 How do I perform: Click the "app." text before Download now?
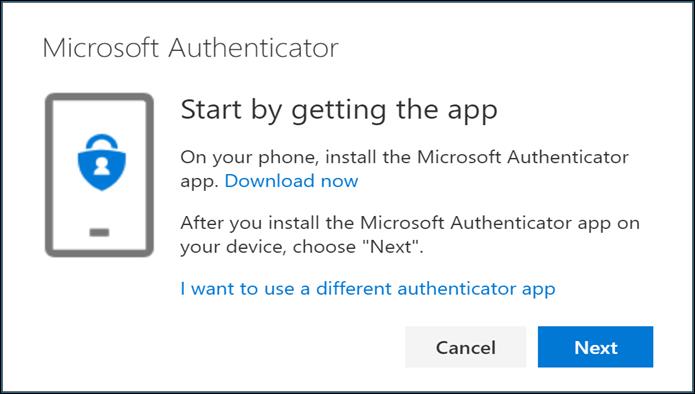(199, 182)
